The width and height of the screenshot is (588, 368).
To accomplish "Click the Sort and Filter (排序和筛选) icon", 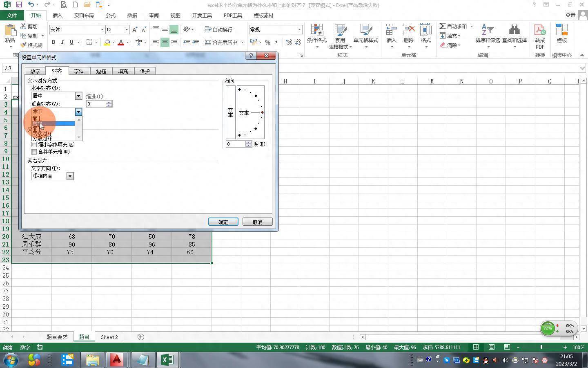I will tap(488, 35).
